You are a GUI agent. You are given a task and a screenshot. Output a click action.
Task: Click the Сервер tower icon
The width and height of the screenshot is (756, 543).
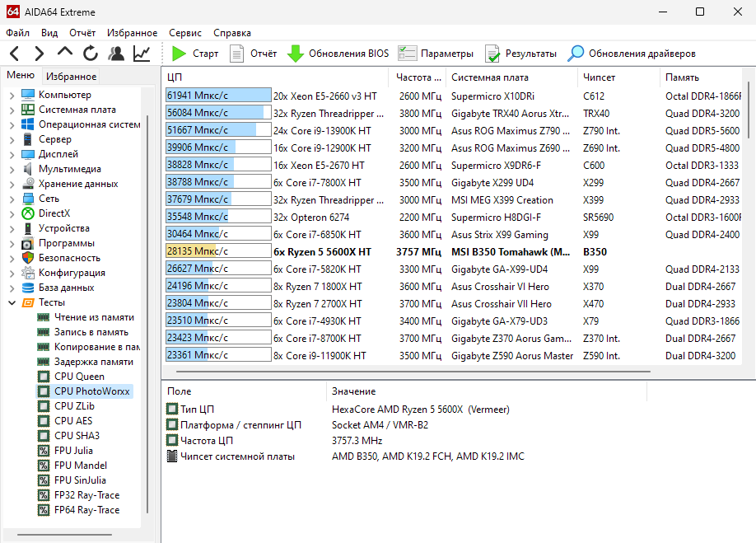click(28, 139)
